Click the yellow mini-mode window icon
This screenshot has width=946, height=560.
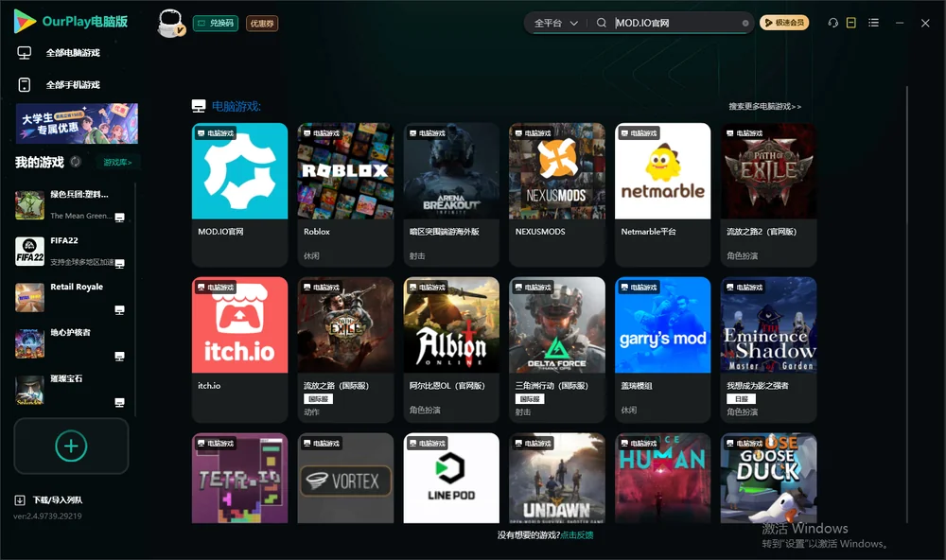pyautogui.click(x=851, y=23)
